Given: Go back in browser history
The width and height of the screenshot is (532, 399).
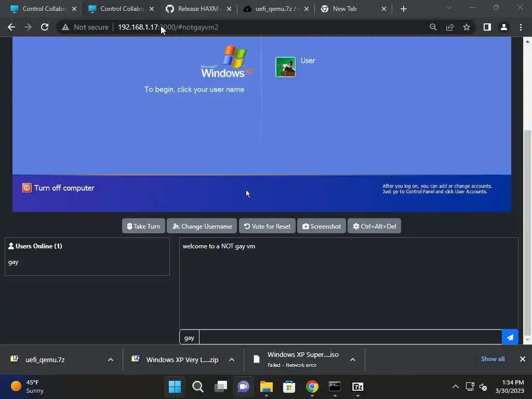Looking at the screenshot, I should [x=11, y=27].
